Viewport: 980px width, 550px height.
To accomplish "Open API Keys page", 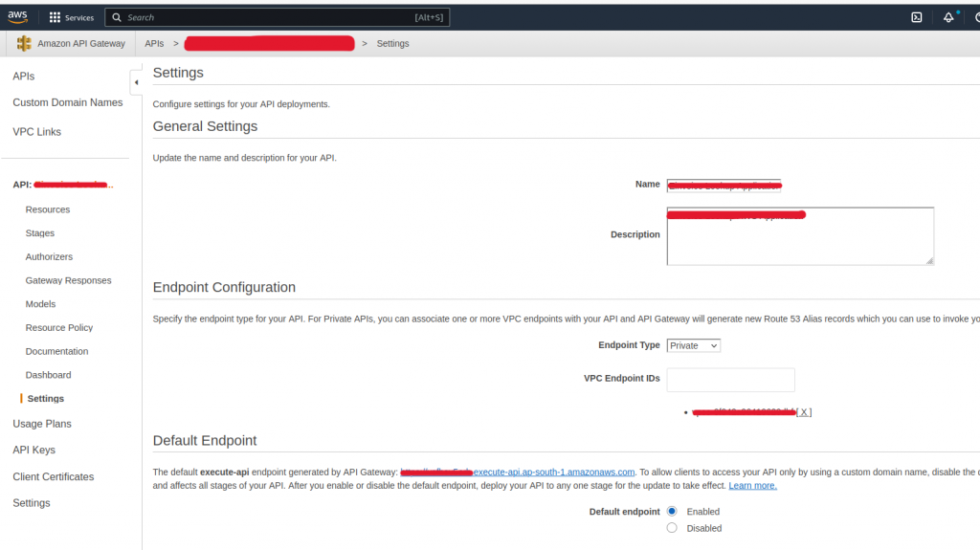I will (x=33, y=450).
